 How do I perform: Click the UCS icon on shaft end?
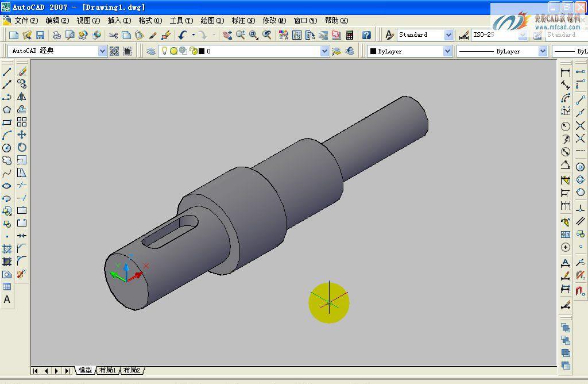pyautogui.click(x=127, y=272)
